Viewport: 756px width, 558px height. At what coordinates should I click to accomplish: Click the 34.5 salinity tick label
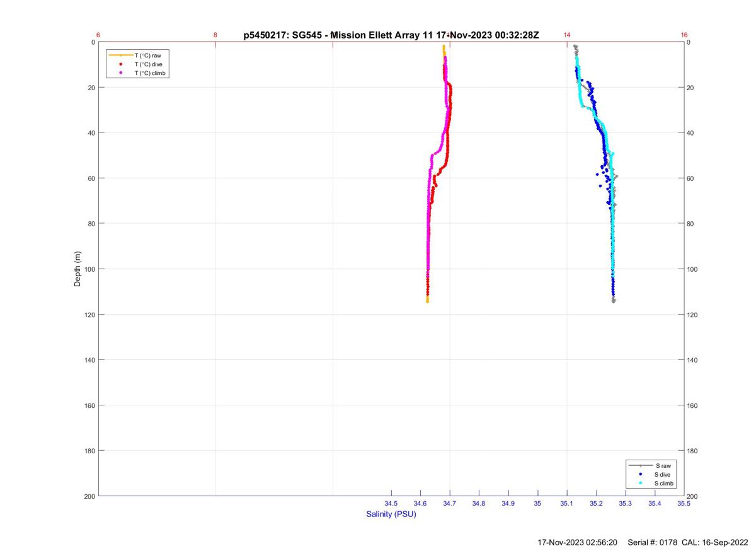pyautogui.click(x=391, y=504)
